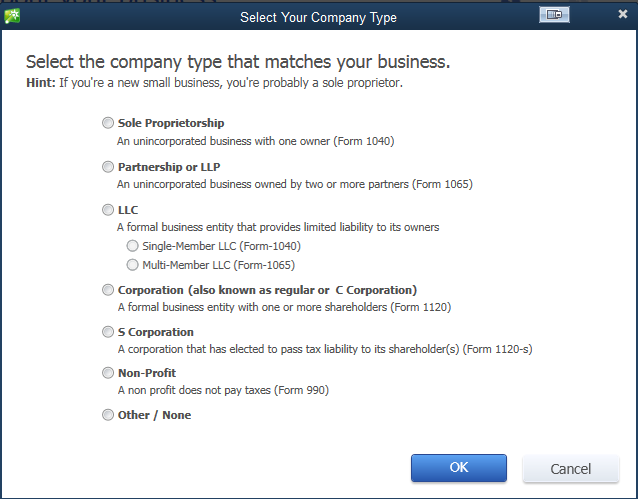Click the Corporation (C Corporation) label text

pos(267,290)
